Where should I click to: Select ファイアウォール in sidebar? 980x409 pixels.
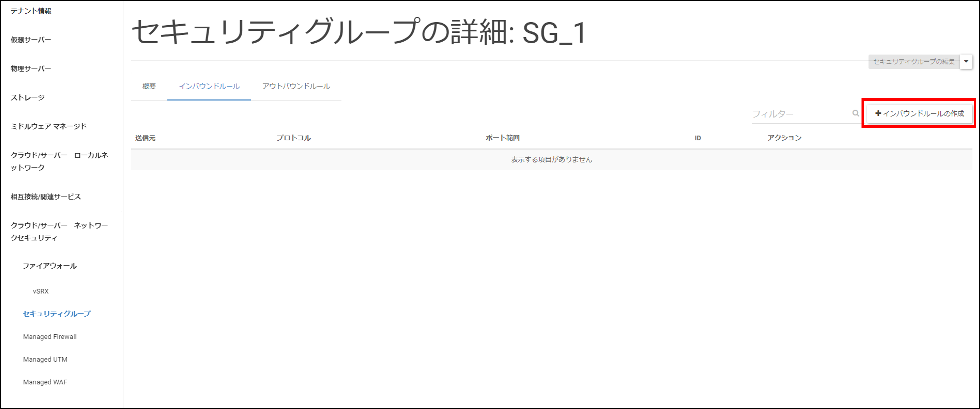coord(50,266)
